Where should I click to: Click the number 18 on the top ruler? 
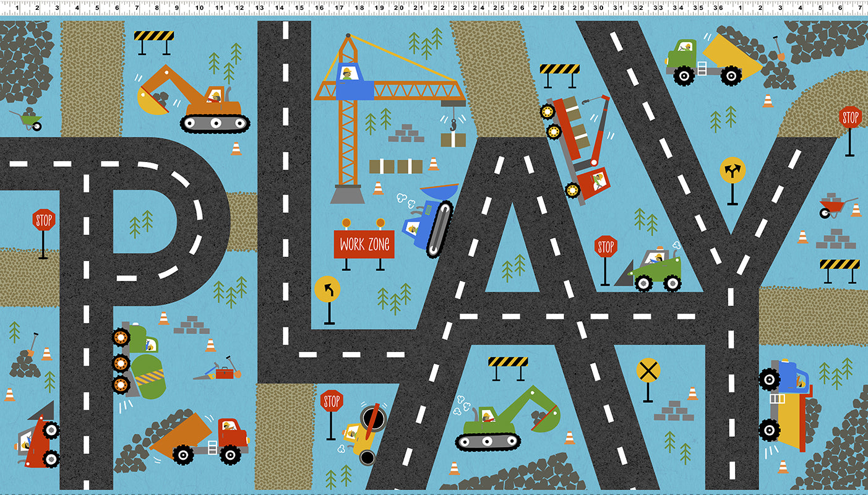[x=358, y=9]
